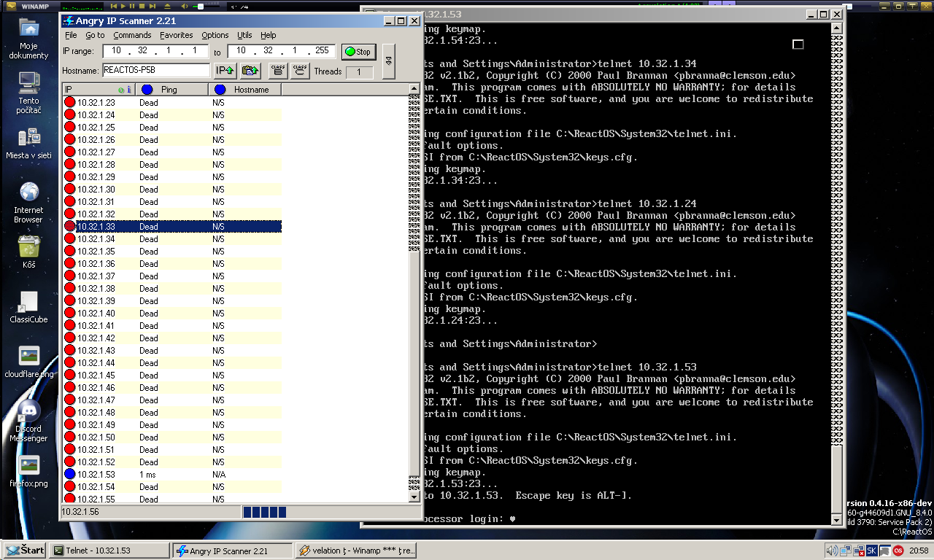Click the SK keyboard layout indicator

[871, 551]
